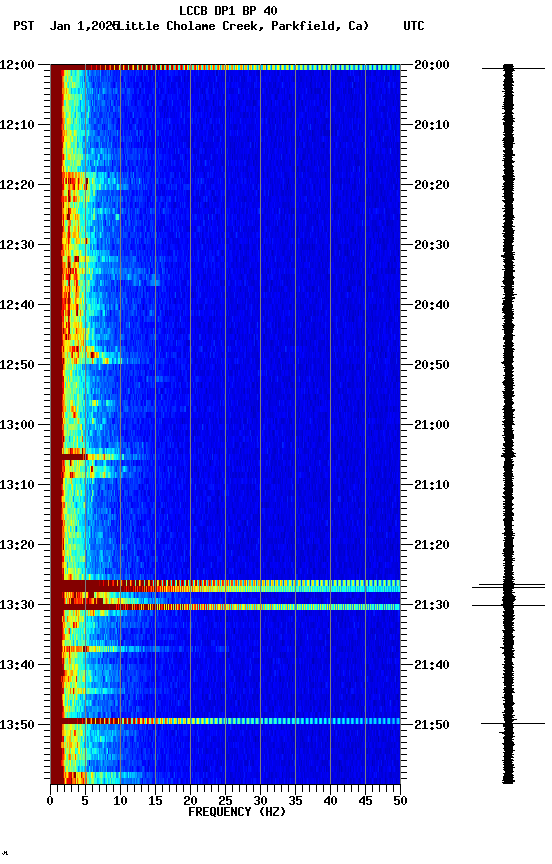Click the 'PST' timezone label
Screen dimensions: 552x864
pyautogui.click(x=24, y=26)
